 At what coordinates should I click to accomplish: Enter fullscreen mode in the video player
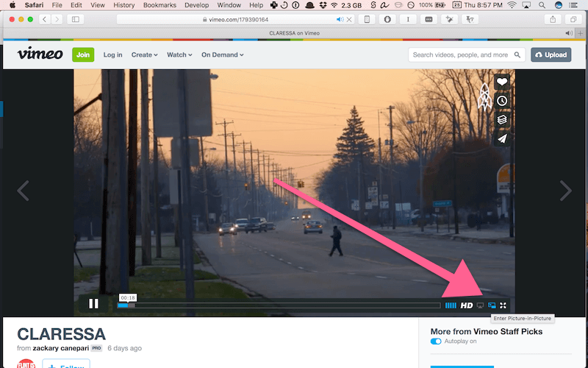click(x=503, y=305)
